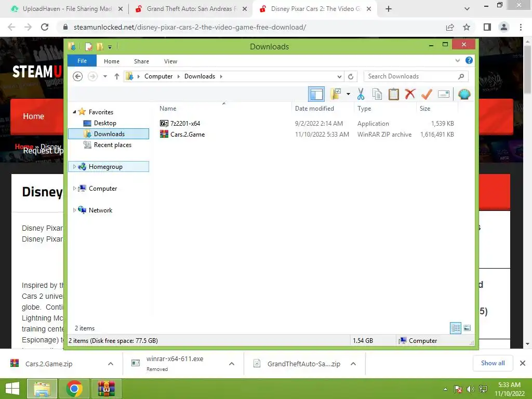532x399 pixels.
Task: Select Desktop in the Favorites list
Action: 105,123
